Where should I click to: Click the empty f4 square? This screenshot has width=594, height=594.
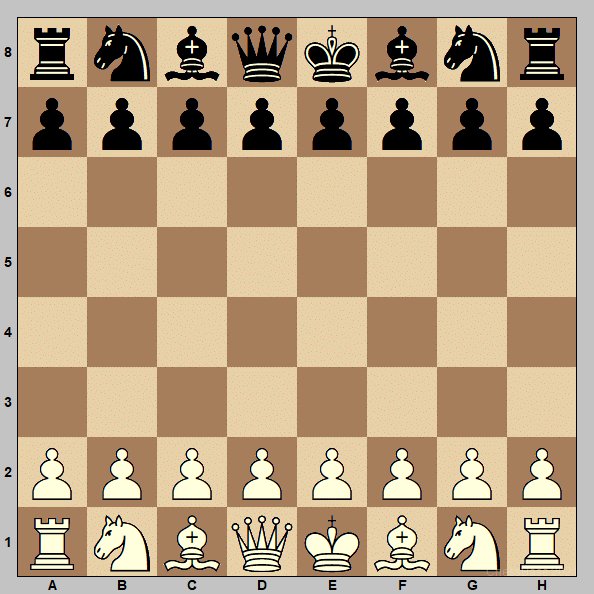402,333
